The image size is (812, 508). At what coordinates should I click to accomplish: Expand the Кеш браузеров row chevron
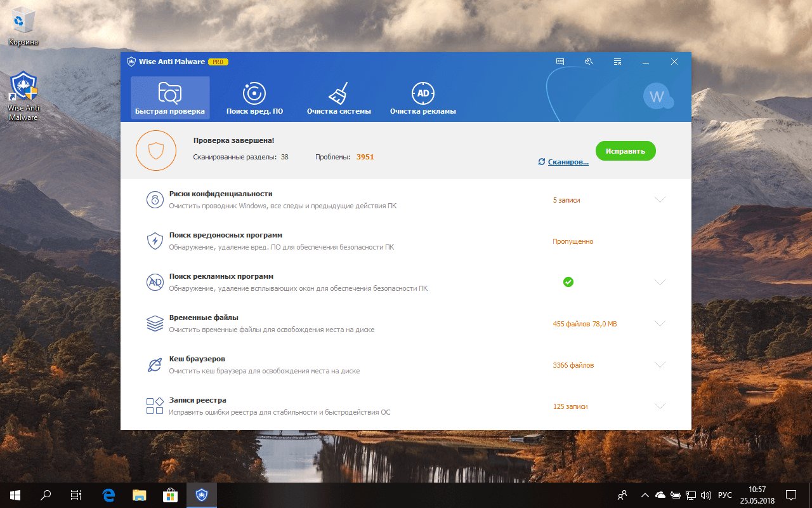tap(660, 364)
